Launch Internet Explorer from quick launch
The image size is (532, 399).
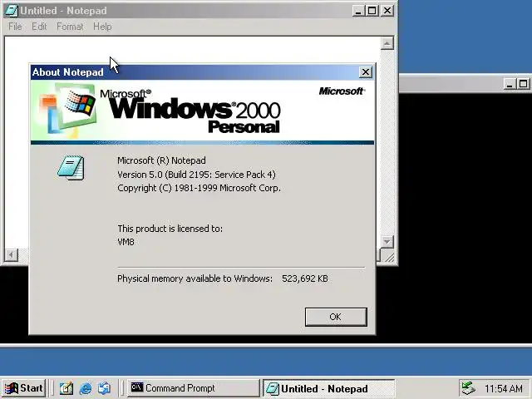(x=85, y=388)
